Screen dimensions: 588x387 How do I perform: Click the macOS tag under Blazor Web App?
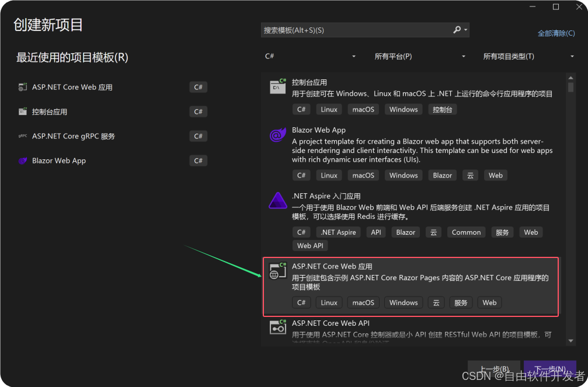tap(363, 175)
